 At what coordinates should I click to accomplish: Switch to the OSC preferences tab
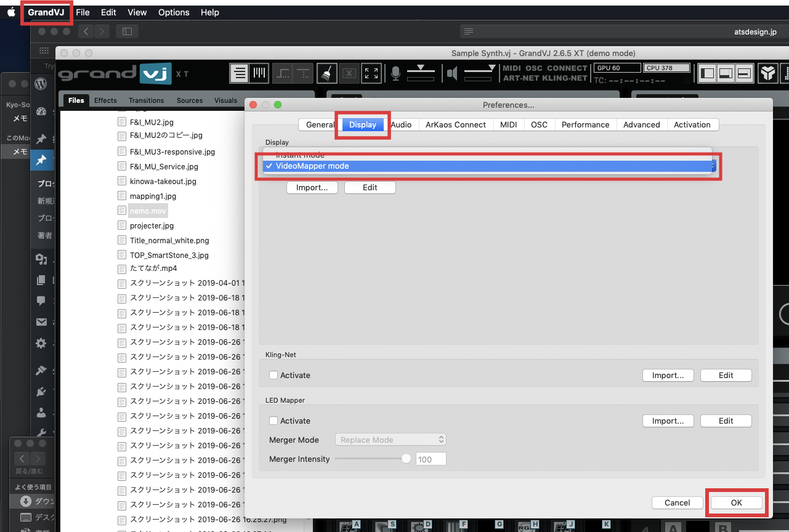(539, 124)
